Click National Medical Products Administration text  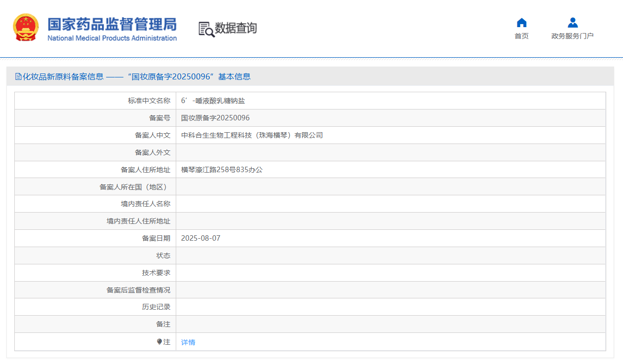click(x=112, y=38)
